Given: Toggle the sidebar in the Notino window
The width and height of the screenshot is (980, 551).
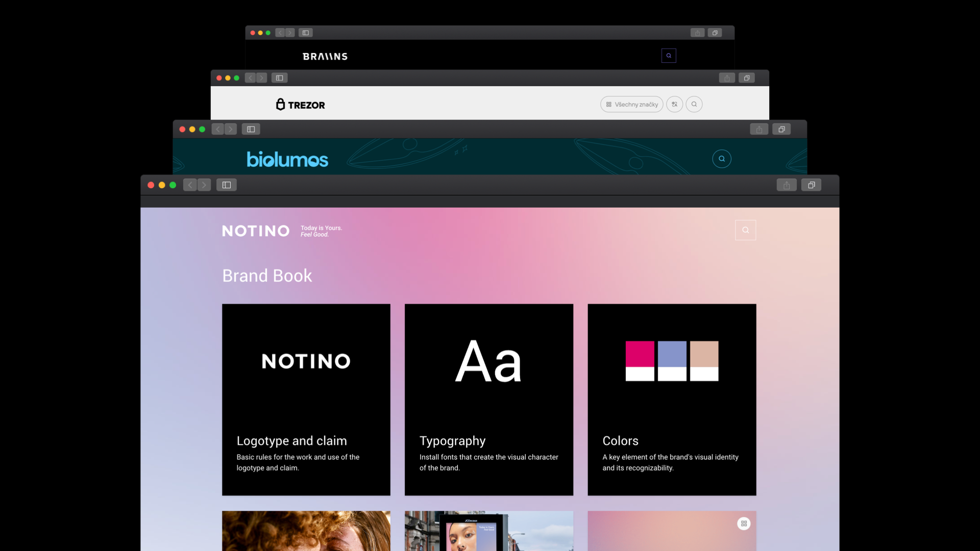Looking at the screenshot, I should pyautogui.click(x=227, y=185).
